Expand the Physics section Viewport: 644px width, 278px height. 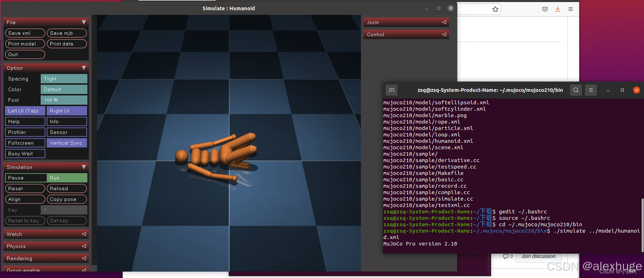pos(46,246)
